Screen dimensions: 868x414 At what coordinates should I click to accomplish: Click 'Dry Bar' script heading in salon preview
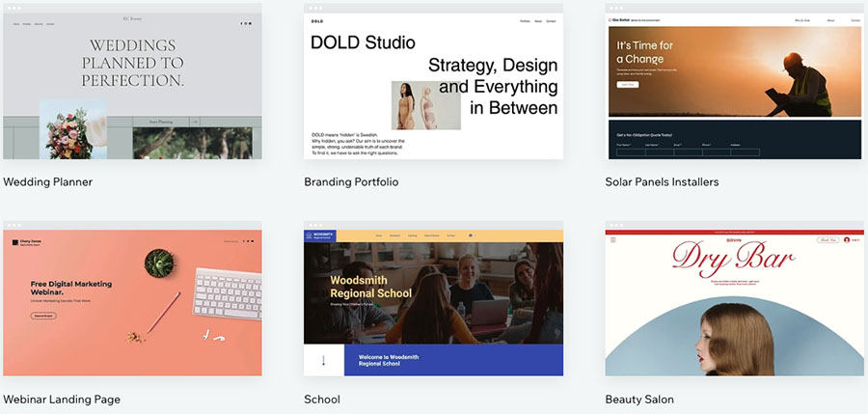pyautogui.click(x=734, y=261)
